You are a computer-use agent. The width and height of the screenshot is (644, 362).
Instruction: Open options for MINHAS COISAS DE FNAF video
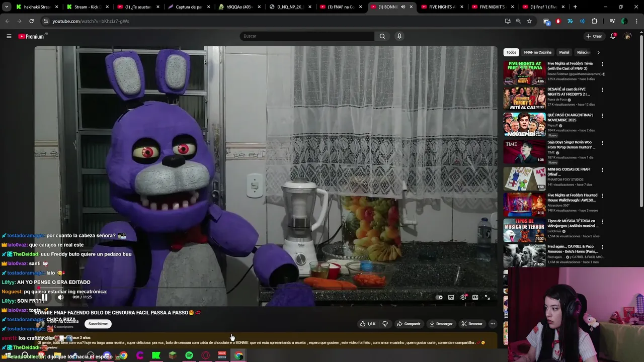(x=602, y=170)
